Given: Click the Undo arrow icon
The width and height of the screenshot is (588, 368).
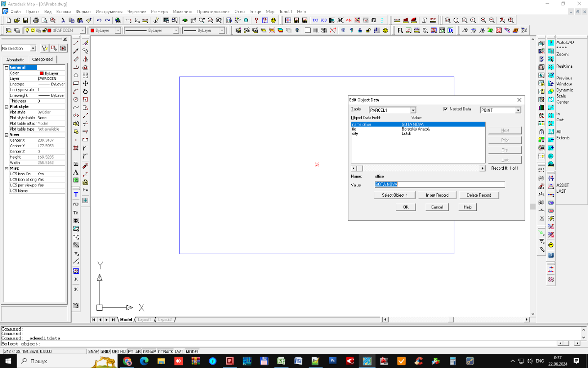Looking at the screenshot, I should [98, 21].
